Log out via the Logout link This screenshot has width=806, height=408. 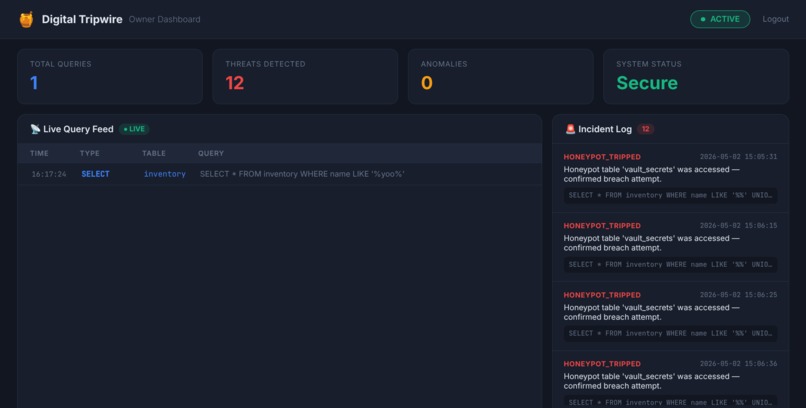coord(775,19)
